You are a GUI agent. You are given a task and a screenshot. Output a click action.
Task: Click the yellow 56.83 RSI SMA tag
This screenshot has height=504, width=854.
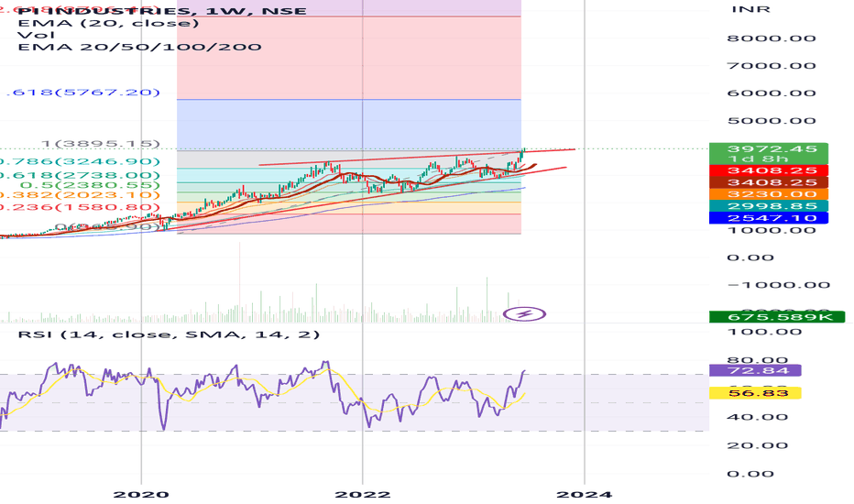[x=755, y=393]
